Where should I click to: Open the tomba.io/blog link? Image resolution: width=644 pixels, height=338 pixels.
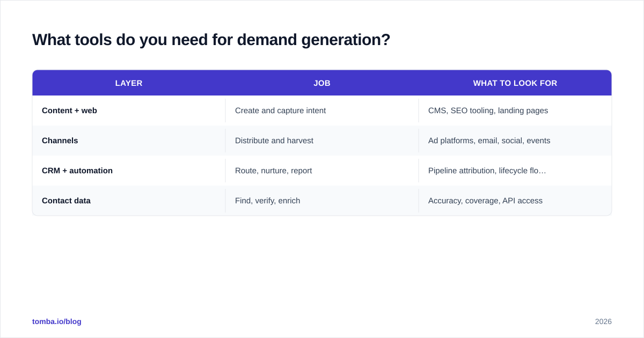pos(57,321)
